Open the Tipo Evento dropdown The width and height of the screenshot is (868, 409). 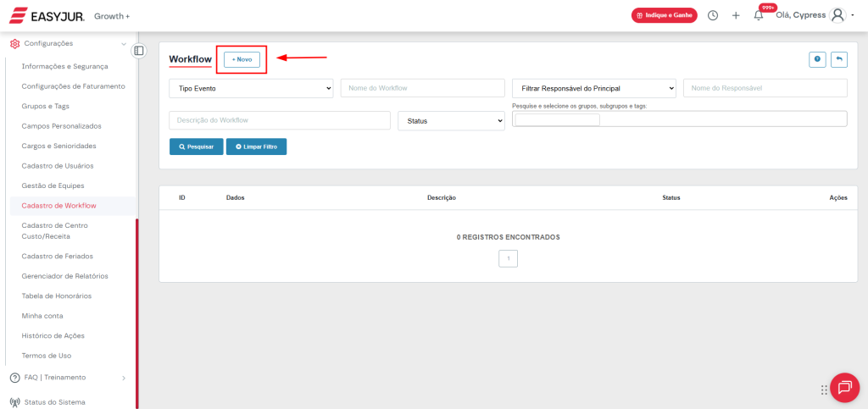point(251,88)
